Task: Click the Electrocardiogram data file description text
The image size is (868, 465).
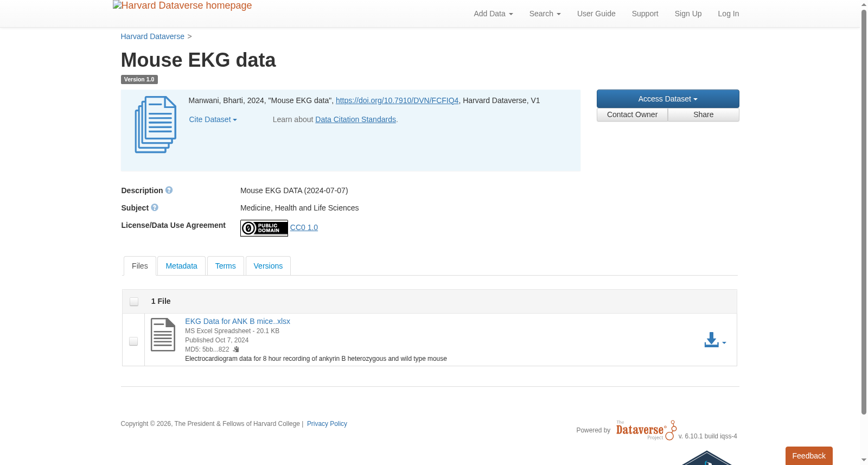Action: click(316, 359)
